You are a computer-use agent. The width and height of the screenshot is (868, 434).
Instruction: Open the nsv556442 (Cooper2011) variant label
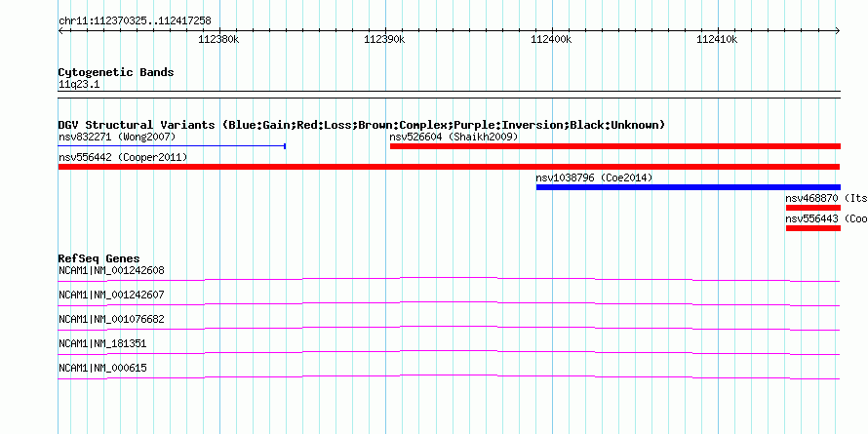click(123, 158)
